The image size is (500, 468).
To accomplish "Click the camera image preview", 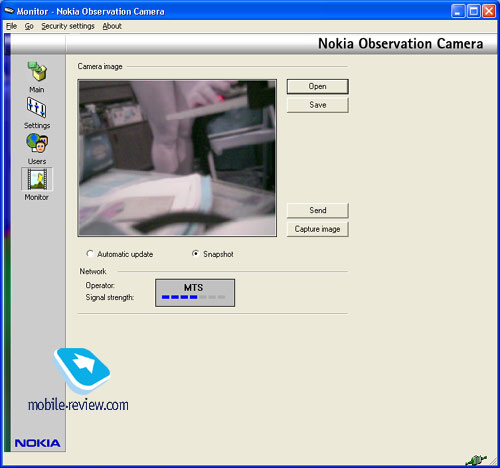I will point(177,158).
